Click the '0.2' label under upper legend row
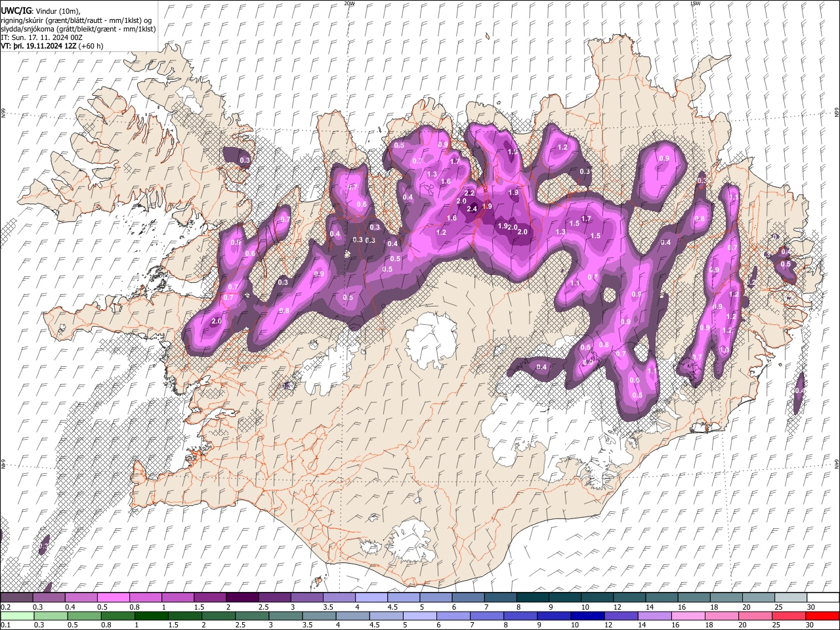This screenshot has width=840, height=630. [5, 607]
